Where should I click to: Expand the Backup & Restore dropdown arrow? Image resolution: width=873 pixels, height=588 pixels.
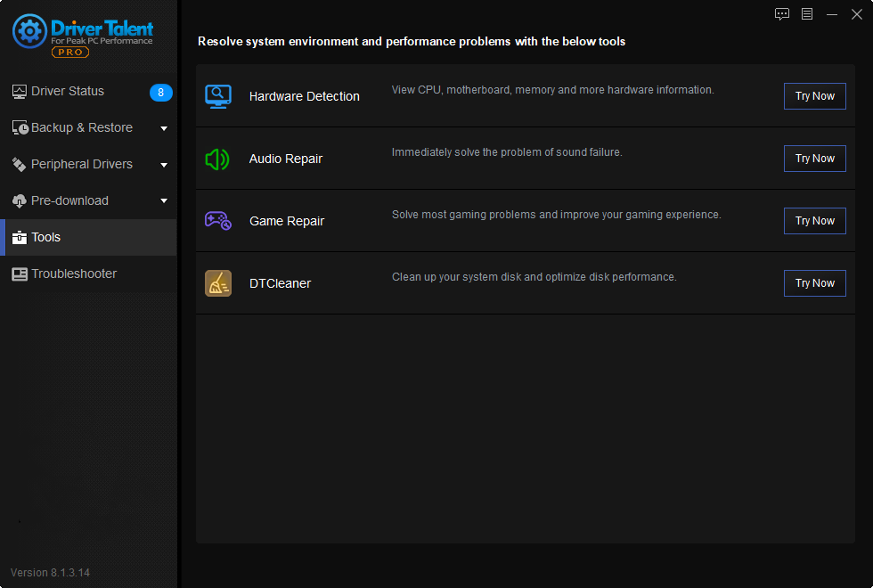(164, 128)
